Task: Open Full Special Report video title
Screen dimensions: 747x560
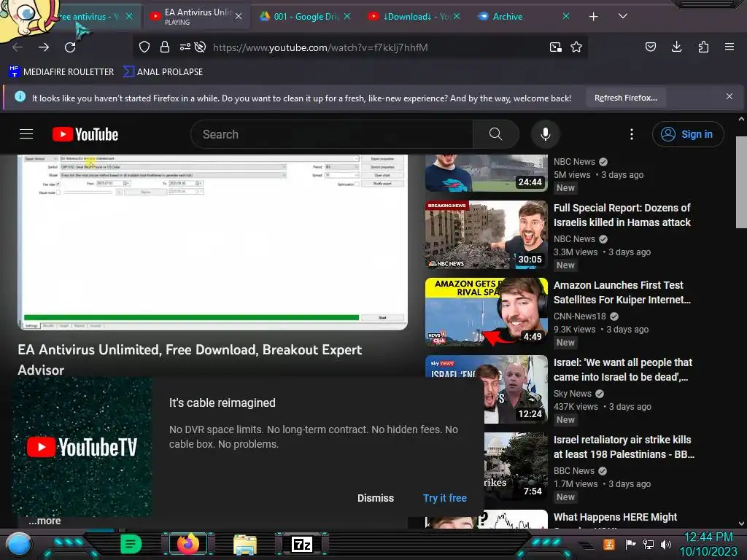Action: pyautogui.click(x=622, y=215)
